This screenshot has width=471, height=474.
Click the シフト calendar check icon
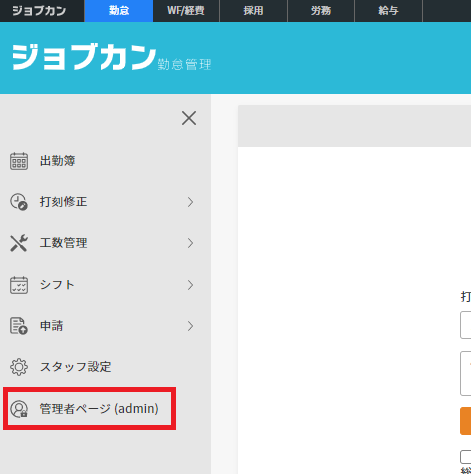(x=19, y=285)
